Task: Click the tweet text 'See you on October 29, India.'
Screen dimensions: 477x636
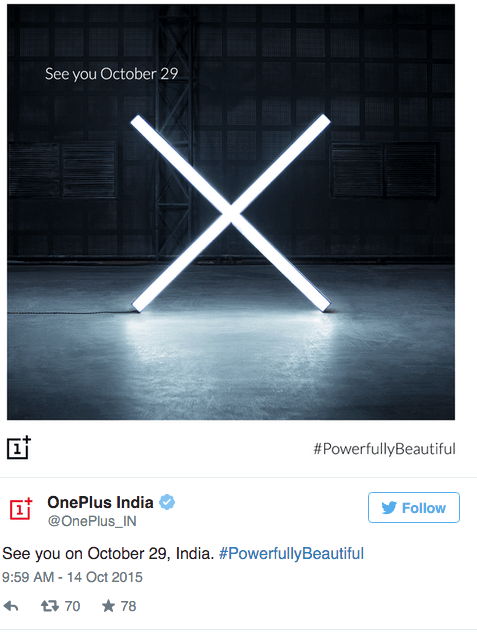Action: (108, 554)
